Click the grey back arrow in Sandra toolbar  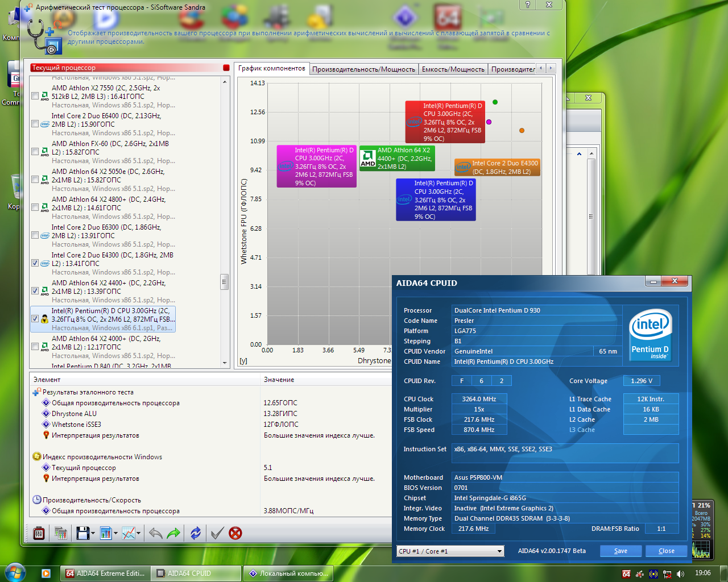[155, 533]
